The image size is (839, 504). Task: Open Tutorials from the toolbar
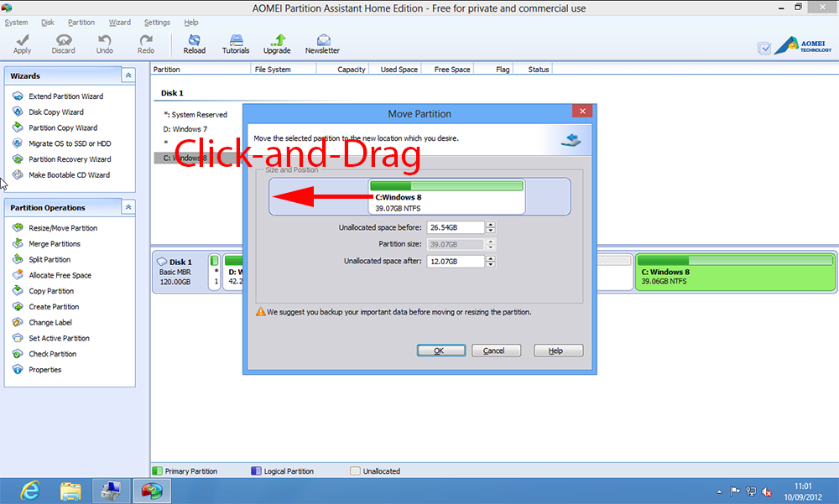pos(236,44)
